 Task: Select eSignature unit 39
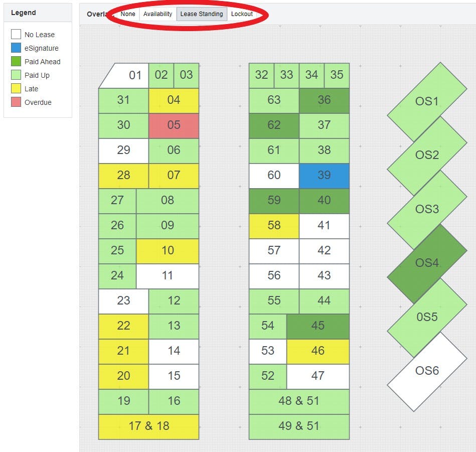tap(324, 176)
